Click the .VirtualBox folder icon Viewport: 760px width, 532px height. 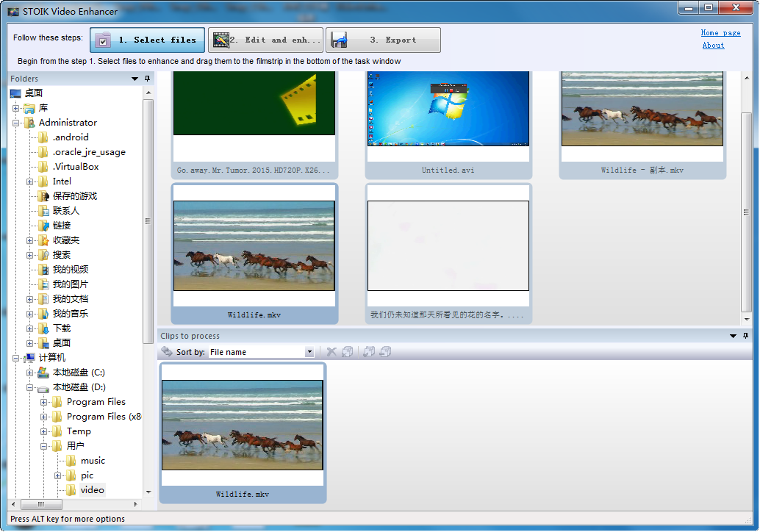(x=43, y=167)
